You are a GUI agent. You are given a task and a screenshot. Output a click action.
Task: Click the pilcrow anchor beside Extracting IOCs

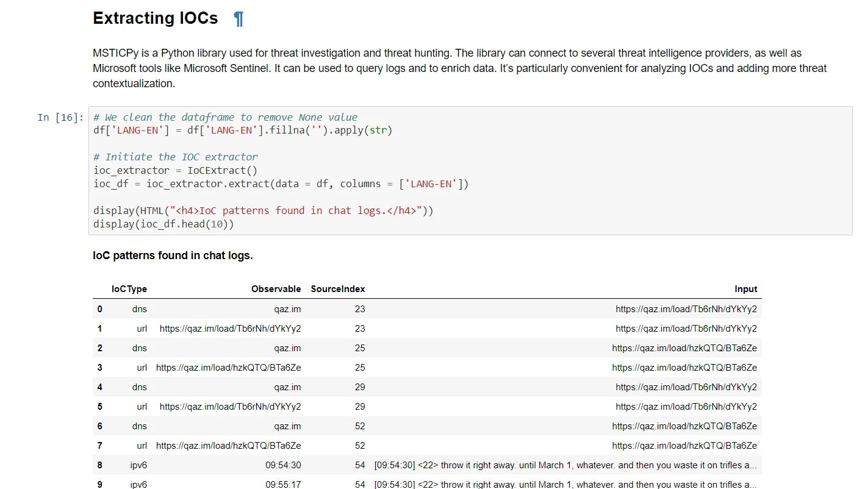pyautogui.click(x=239, y=19)
